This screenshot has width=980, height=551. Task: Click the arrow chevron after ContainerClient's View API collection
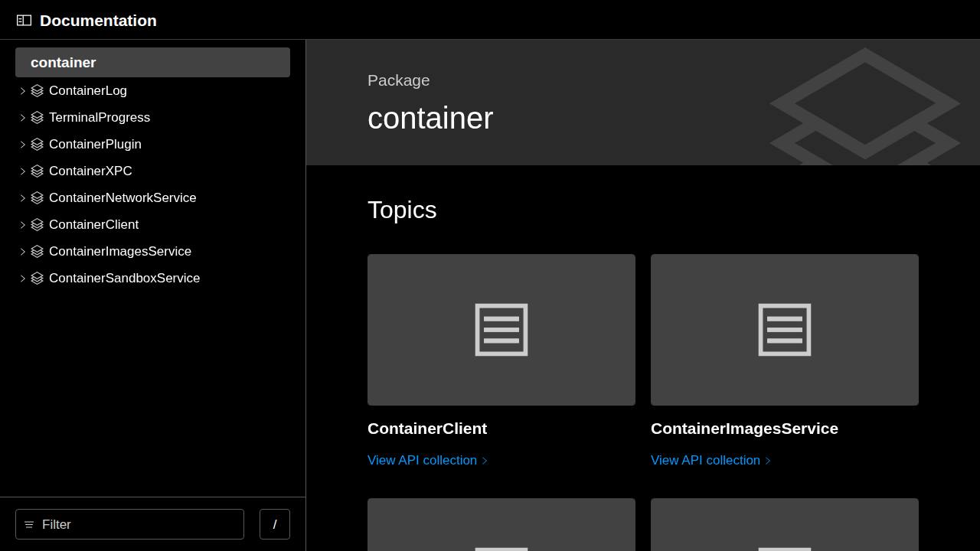(485, 461)
